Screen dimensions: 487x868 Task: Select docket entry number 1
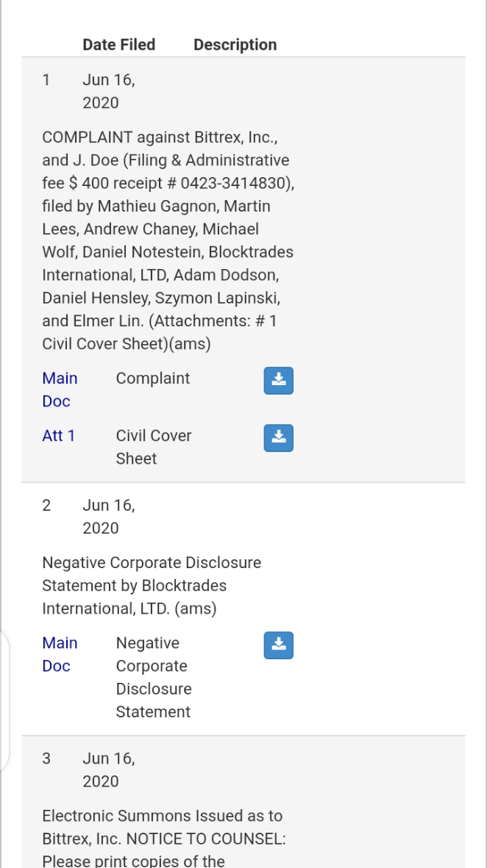[46, 79]
